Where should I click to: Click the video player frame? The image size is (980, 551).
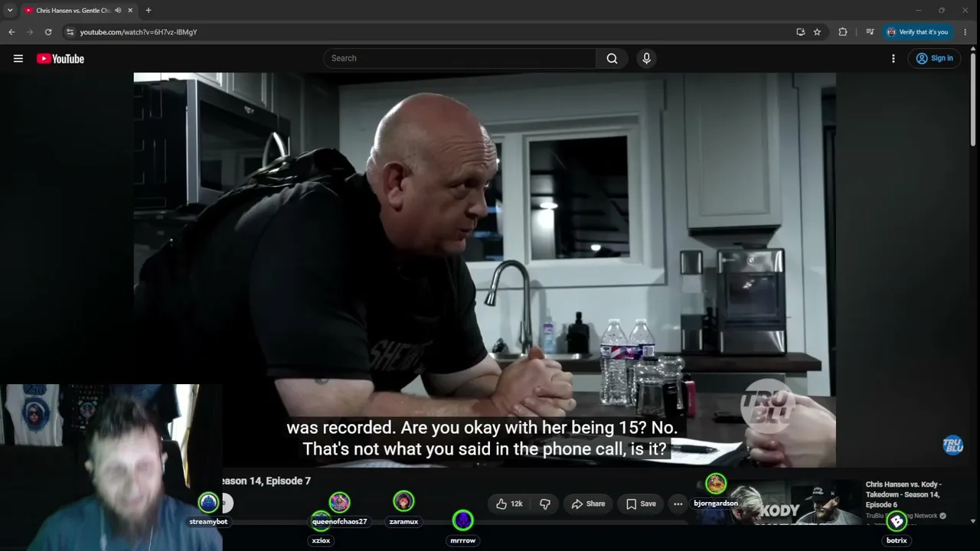(x=485, y=269)
